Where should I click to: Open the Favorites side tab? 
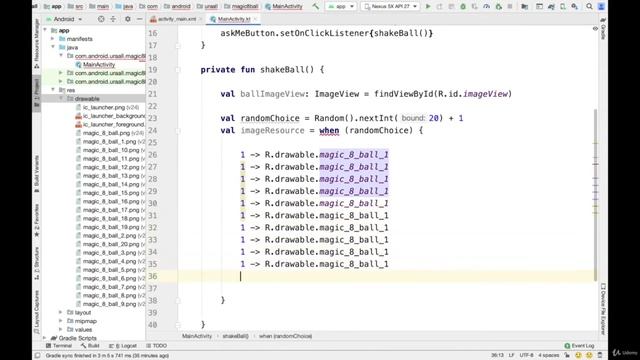[x=36, y=220]
